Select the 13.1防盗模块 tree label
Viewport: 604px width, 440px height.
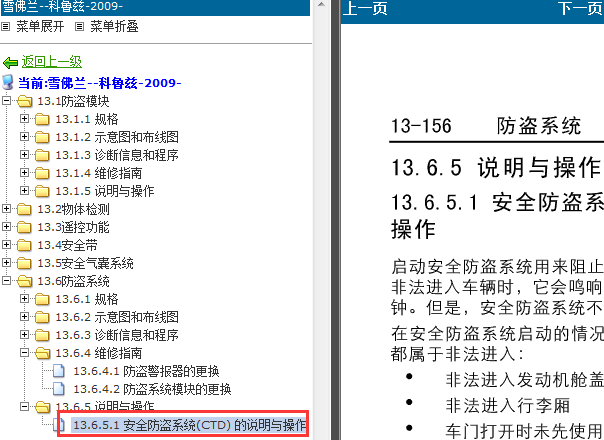click(73, 101)
